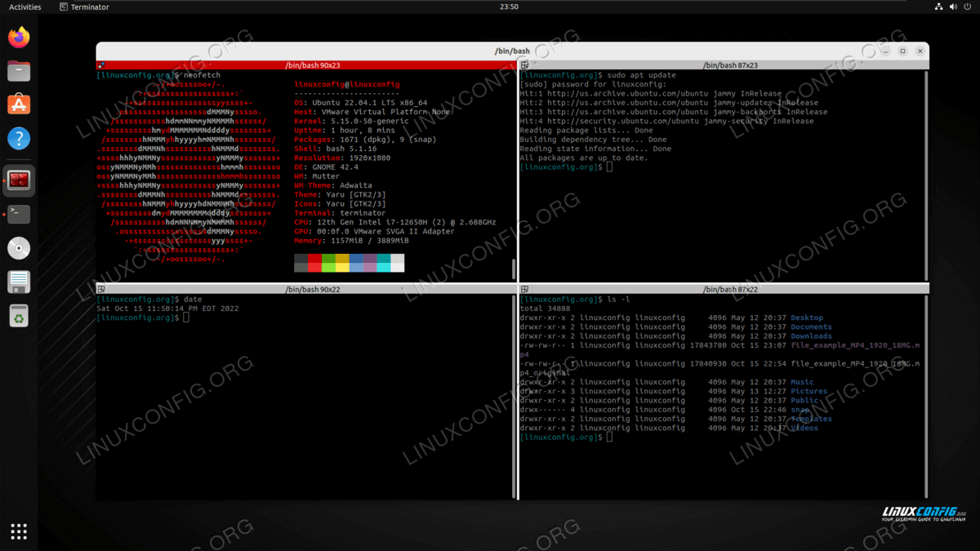980x551 pixels.
Task: Select the red /bin/bash 90x23 pane titlebar
Action: pos(306,65)
